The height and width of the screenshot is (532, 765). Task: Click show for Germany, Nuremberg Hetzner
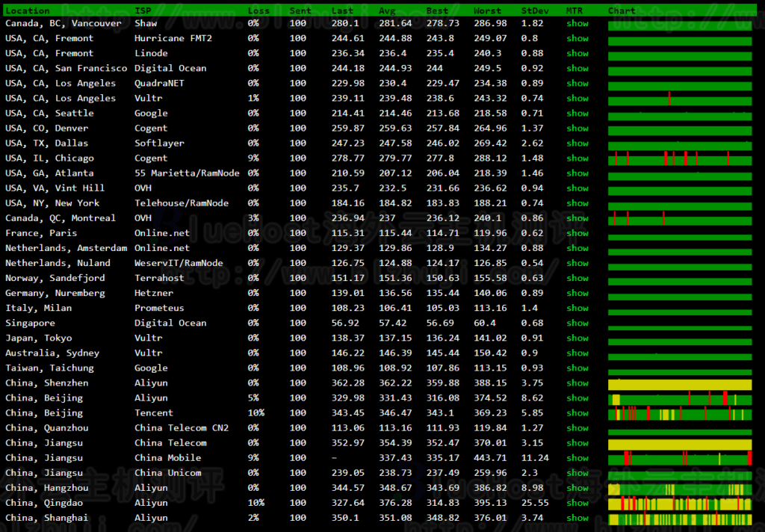[x=577, y=293]
